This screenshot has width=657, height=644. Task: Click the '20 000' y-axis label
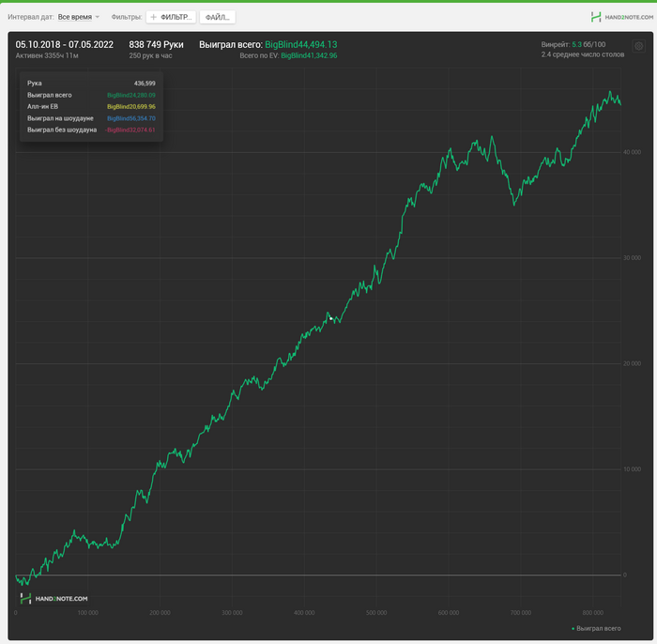[633, 363]
